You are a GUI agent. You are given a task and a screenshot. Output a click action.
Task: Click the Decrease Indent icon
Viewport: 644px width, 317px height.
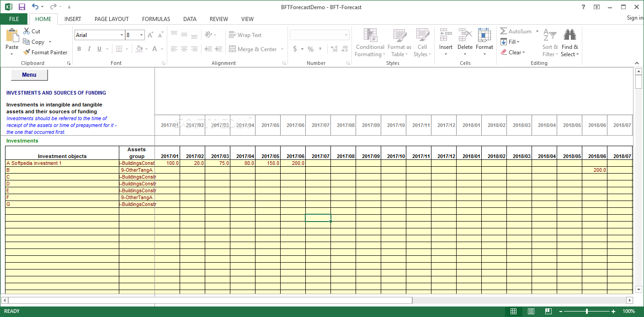tap(208, 49)
